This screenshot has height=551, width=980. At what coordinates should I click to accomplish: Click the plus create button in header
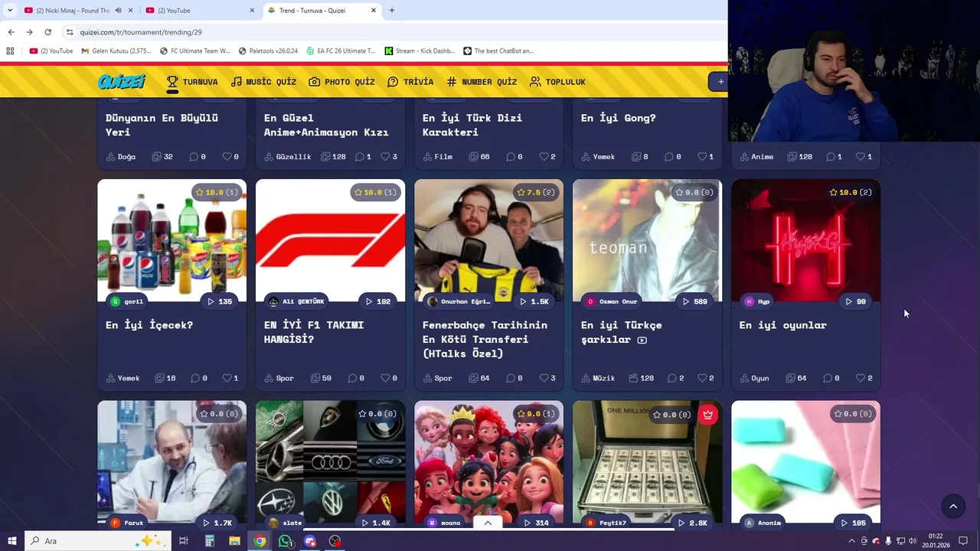click(x=720, y=82)
